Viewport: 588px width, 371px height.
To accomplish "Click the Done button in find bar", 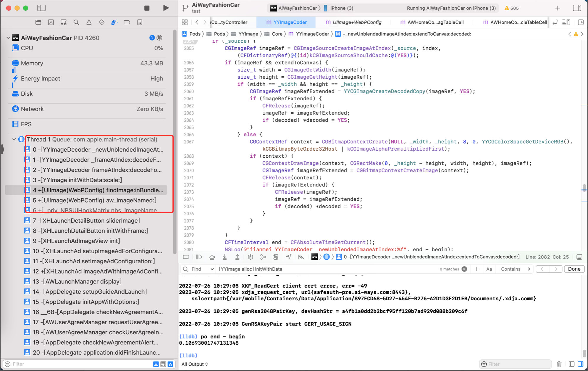I will tap(574, 269).
